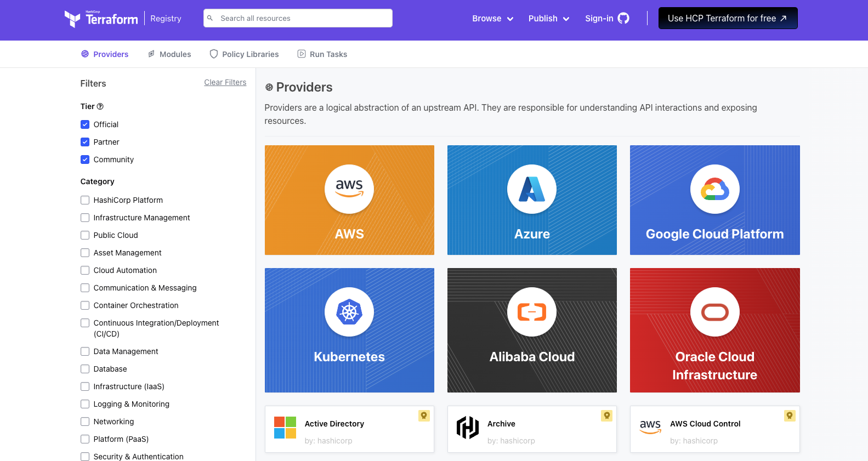Click the external arrow icon on HCP button
The width and height of the screenshot is (868, 461).
(x=784, y=18)
